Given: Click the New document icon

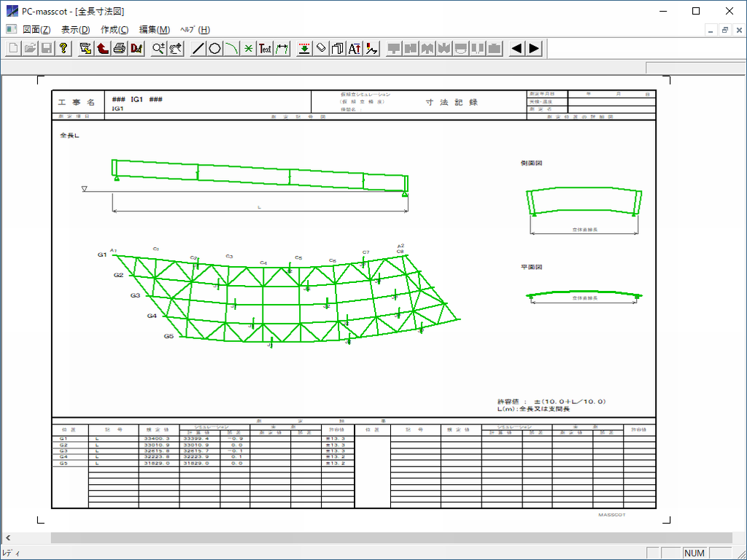Looking at the screenshot, I should tap(13, 49).
